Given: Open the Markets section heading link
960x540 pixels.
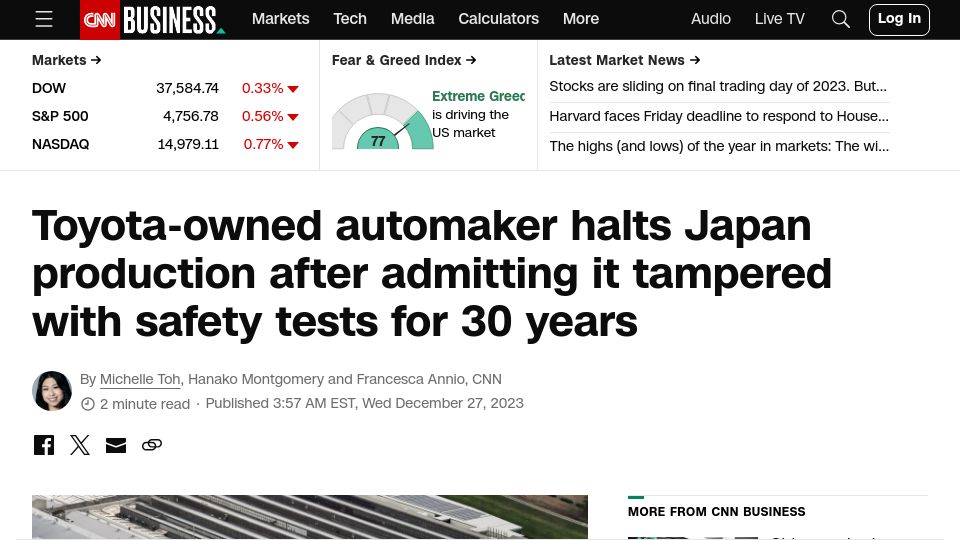Looking at the screenshot, I should pos(66,60).
